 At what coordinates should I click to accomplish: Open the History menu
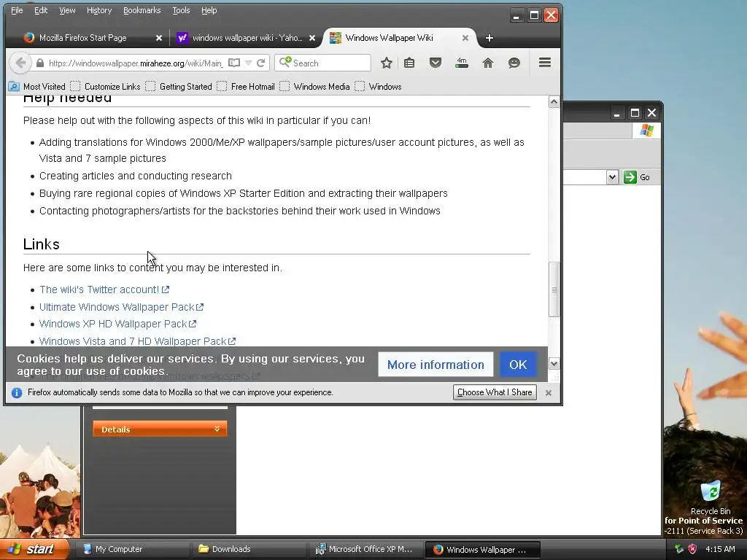(x=99, y=10)
